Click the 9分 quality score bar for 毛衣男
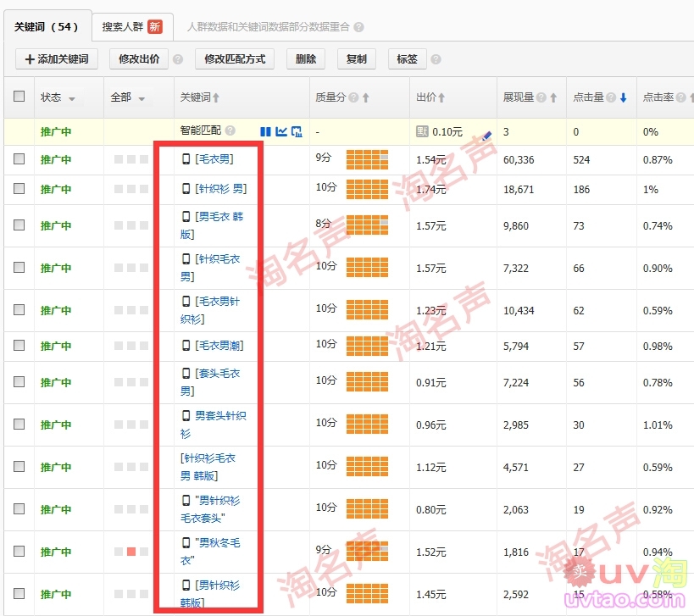 (367, 159)
